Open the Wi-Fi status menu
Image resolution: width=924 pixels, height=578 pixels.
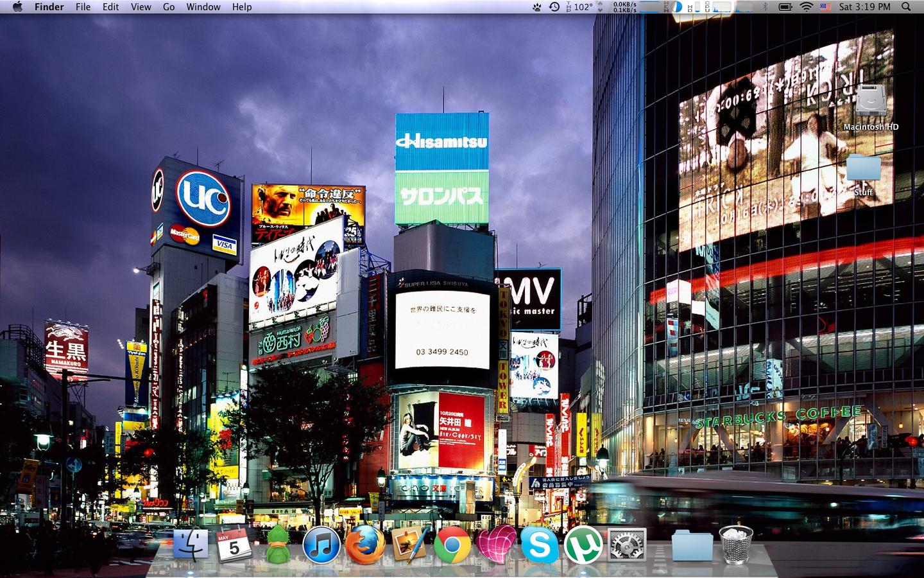(x=807, y=6)
